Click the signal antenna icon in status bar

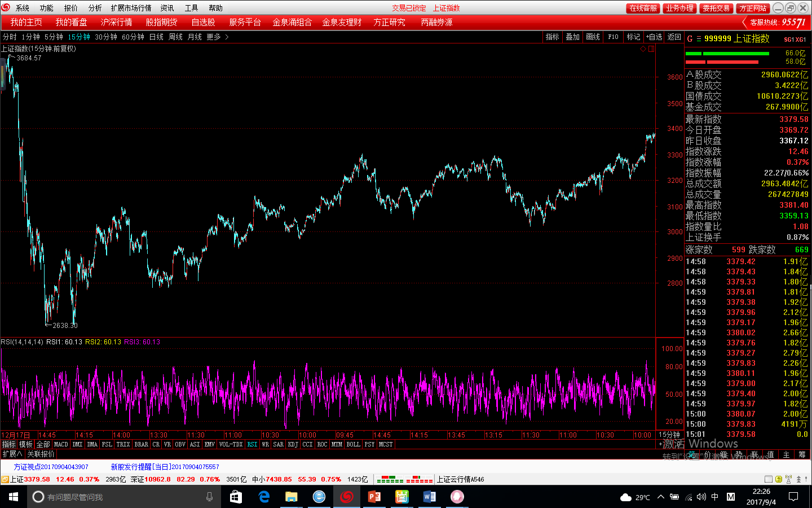point(788,479)
